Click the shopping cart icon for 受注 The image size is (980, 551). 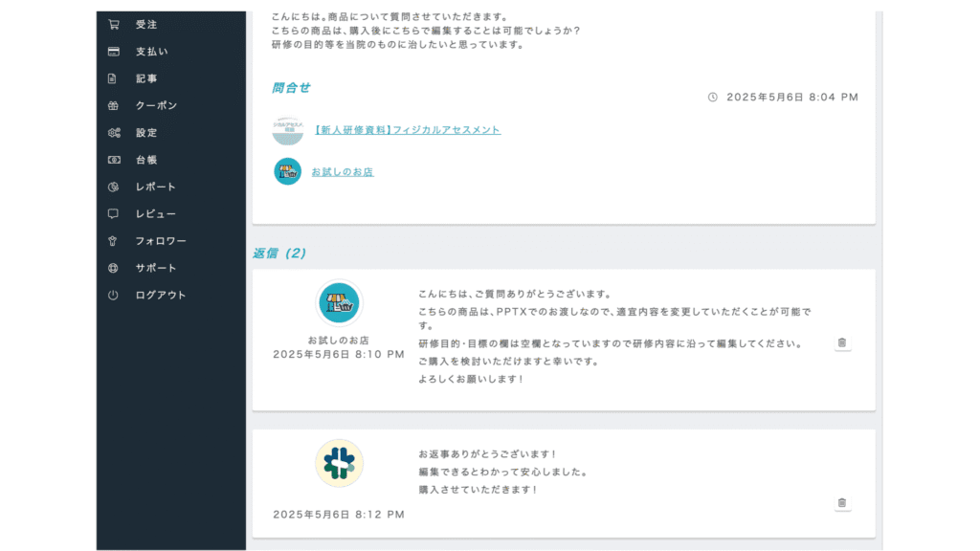(113, 24)
